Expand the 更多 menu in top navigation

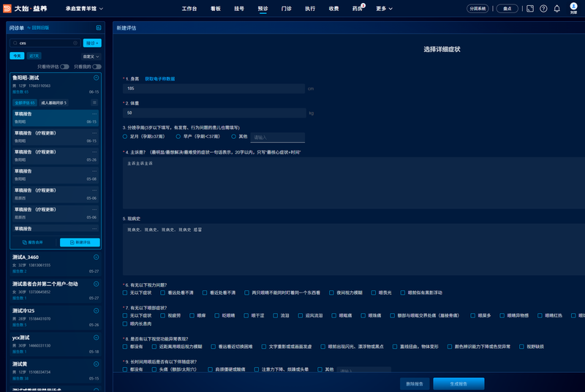pyautogui.click(x=385, y=9)
